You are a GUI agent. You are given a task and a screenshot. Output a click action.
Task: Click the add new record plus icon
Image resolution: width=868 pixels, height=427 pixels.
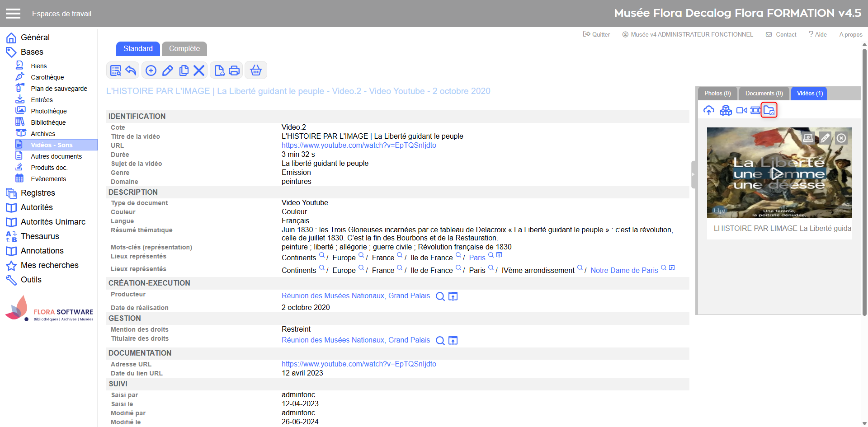(x=151, y=70)
